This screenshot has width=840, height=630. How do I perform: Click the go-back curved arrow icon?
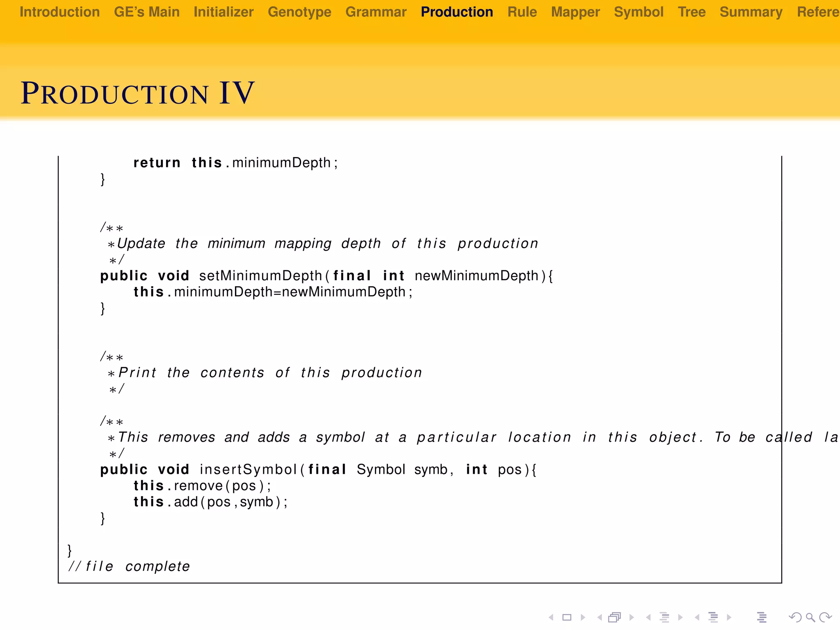point(795,617)
